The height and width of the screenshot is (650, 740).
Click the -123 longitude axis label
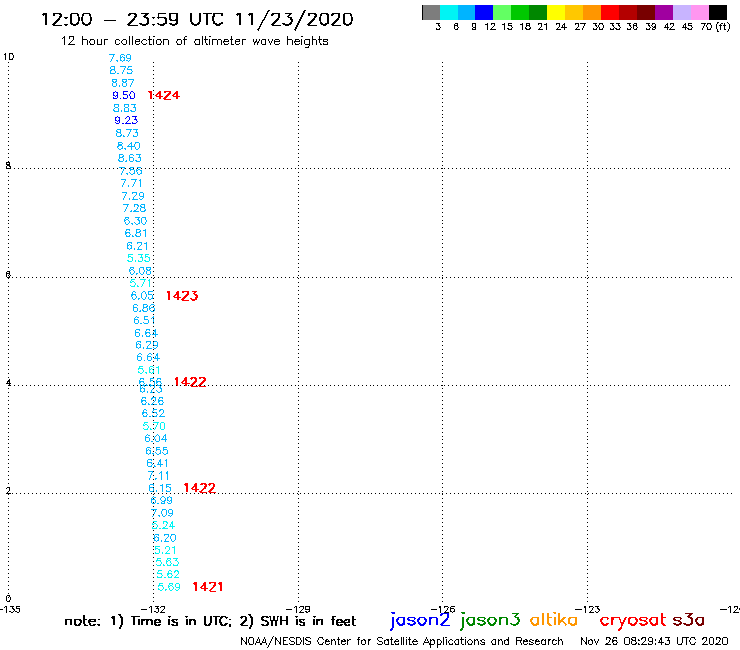click(x=588, y=609)
